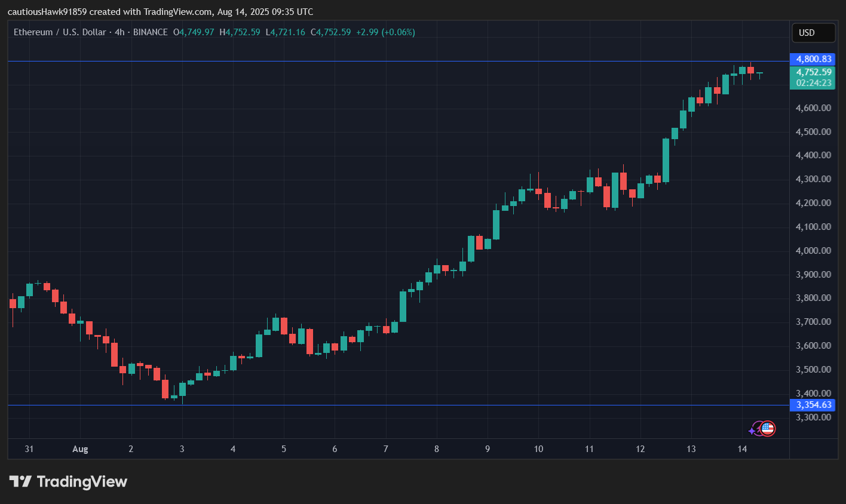Click the 4,000.00 gridline price on the scale

pyautogui.click(x=813, y=250)
